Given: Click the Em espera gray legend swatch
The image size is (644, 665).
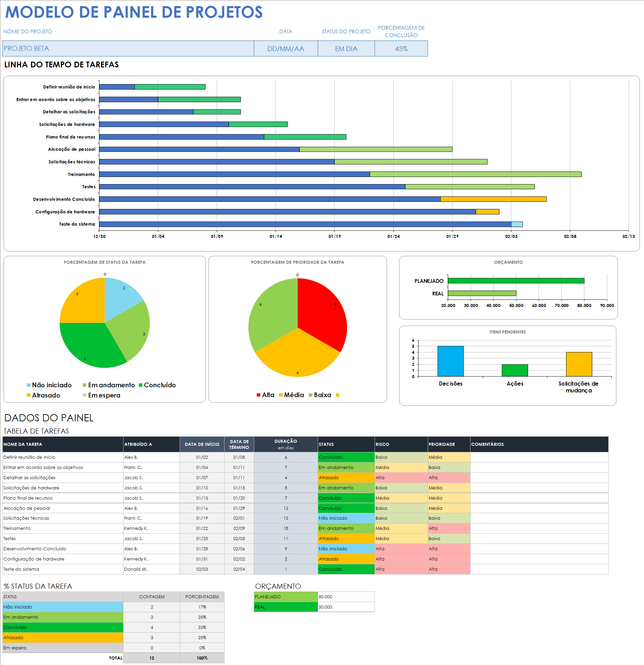Looking at the screenshot, I should click(x=84, y=395).
